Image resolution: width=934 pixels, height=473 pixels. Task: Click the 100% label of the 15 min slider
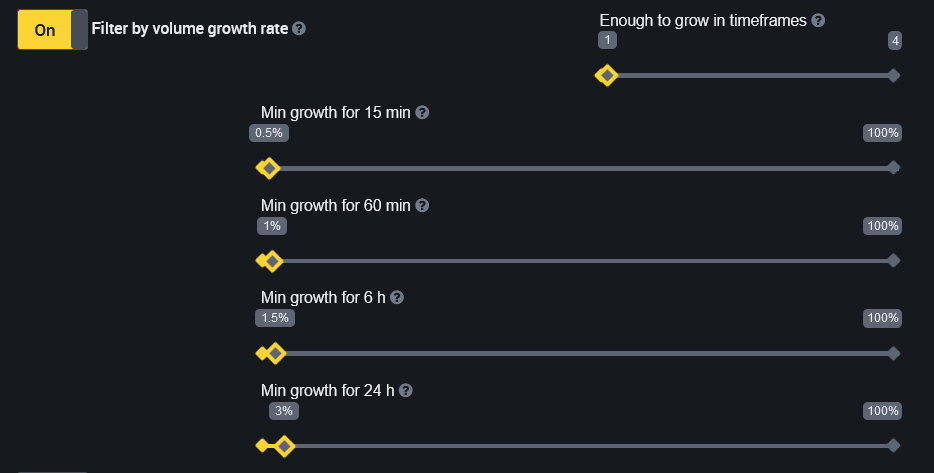click(x=883, y=133)
